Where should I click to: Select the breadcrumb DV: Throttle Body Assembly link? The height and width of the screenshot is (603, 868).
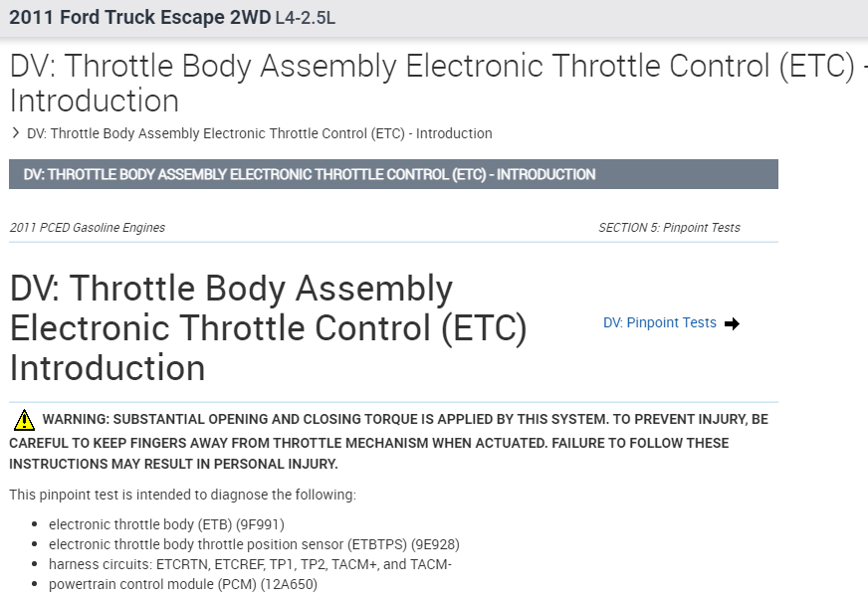[x=259, y=133]
